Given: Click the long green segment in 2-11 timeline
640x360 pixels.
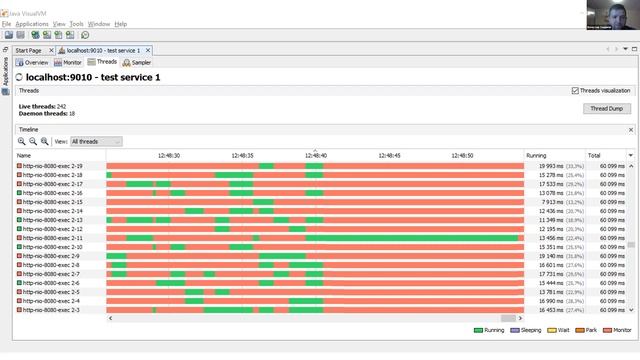Looking at the screenshot, I should click(x=412, y=238).
